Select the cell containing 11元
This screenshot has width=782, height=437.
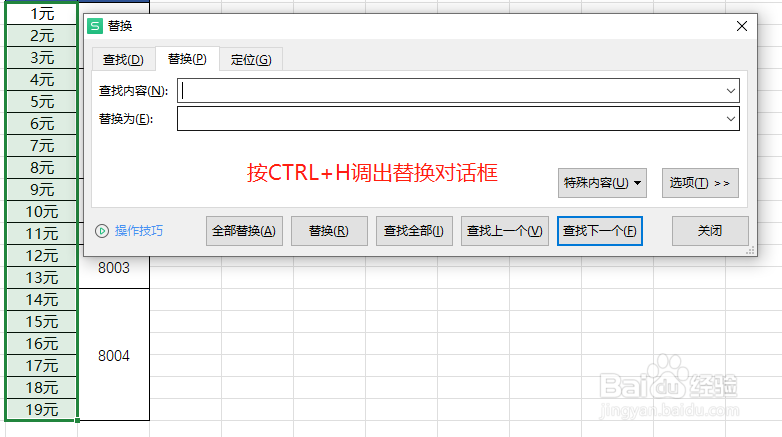(x=42, y=233)
